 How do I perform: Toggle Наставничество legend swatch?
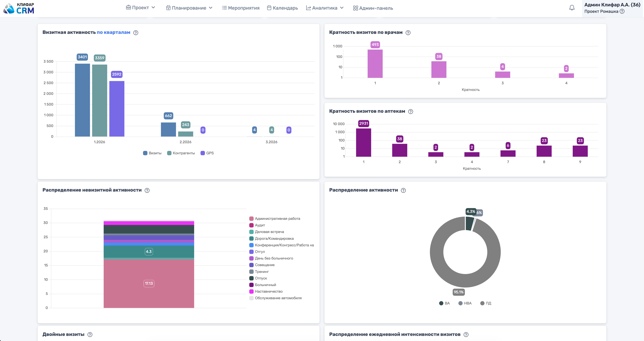(251, 292)
